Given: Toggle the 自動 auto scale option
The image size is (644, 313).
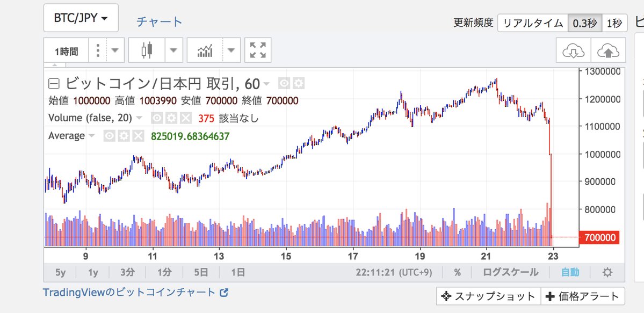Looking at the screenshot, I should coord(570,272).
